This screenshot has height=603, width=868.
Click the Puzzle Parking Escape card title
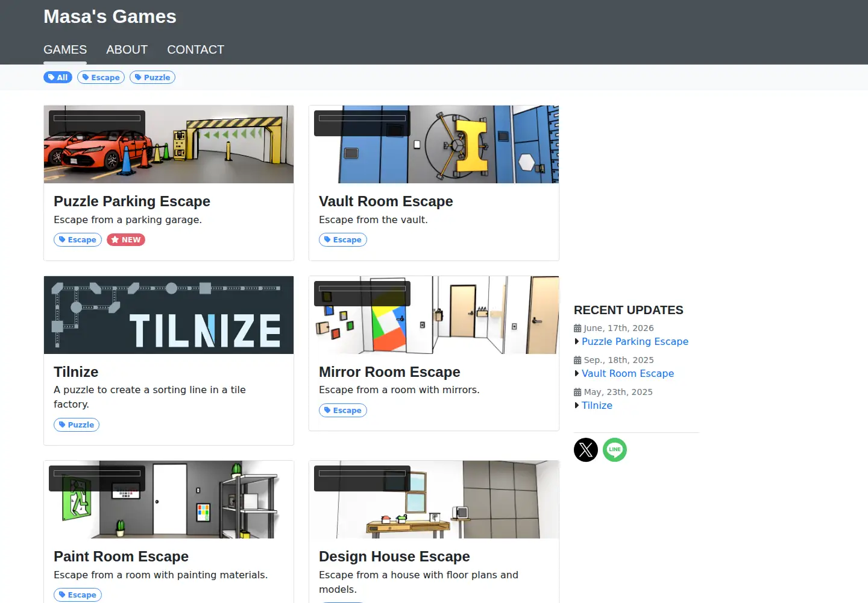pos(132,201)
